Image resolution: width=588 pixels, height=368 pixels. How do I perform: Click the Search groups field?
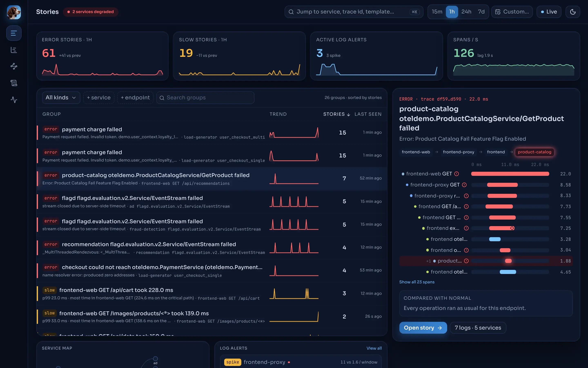(205, 98)
